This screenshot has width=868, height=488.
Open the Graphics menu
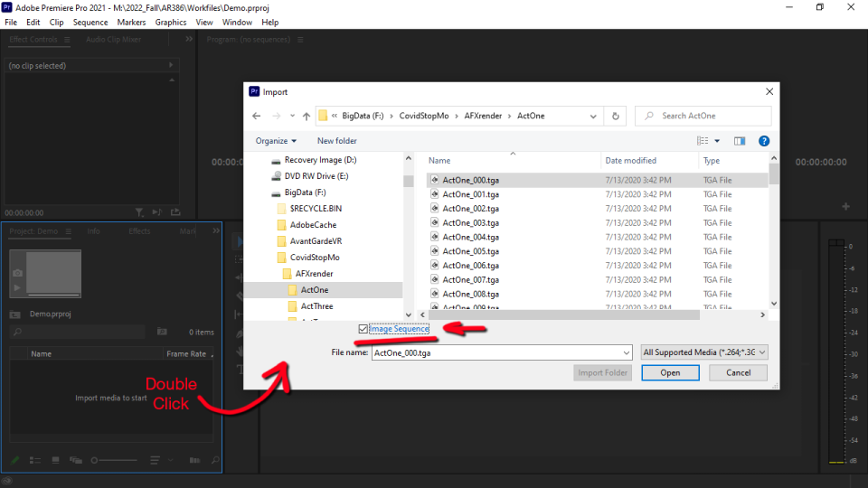[x=171, y=22]
